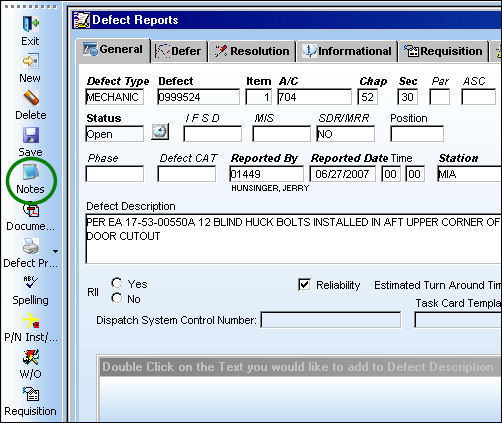Image resolution: width=502 pixels, height=423 pixels.
Task: Click the Delete eraser icon
Action: pos(31,98)
